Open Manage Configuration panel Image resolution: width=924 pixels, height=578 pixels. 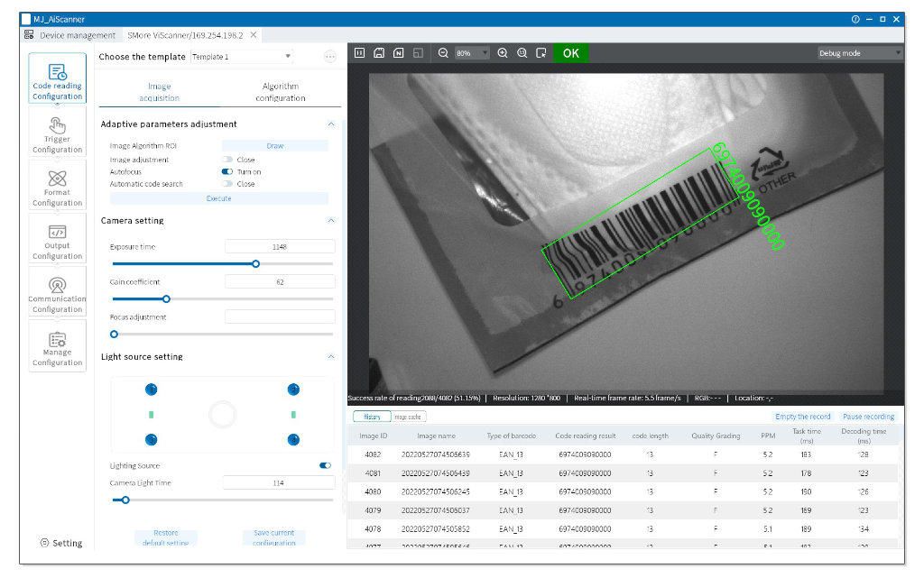[x=57, y=345]
